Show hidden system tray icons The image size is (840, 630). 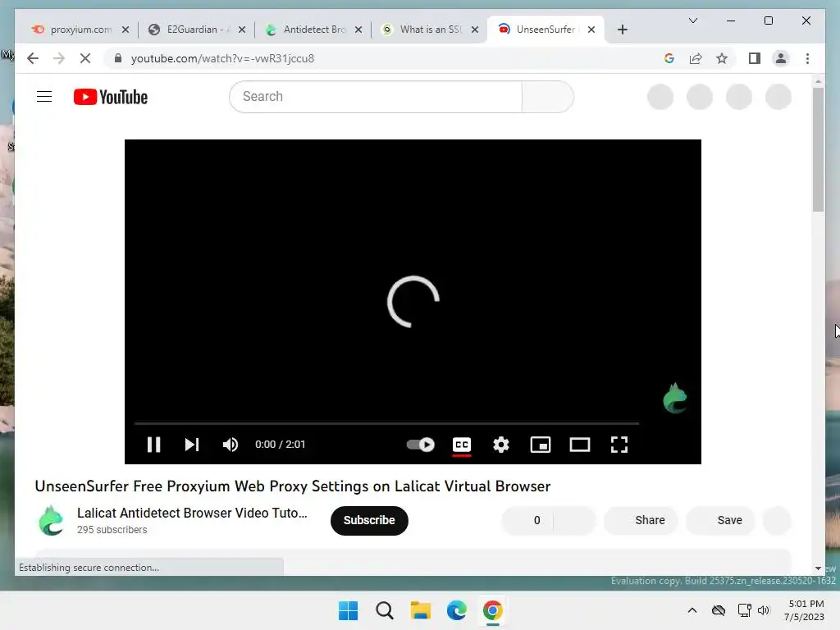tap(692, 610)
